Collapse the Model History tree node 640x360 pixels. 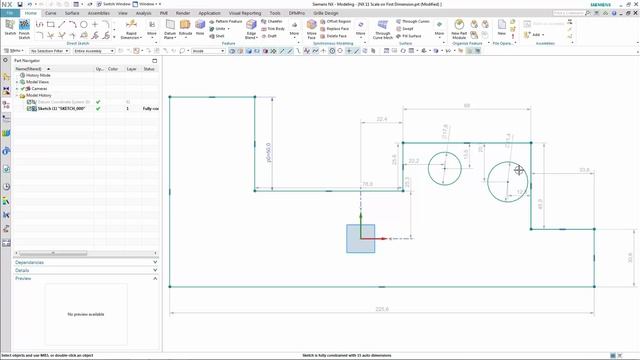[17, 96]
